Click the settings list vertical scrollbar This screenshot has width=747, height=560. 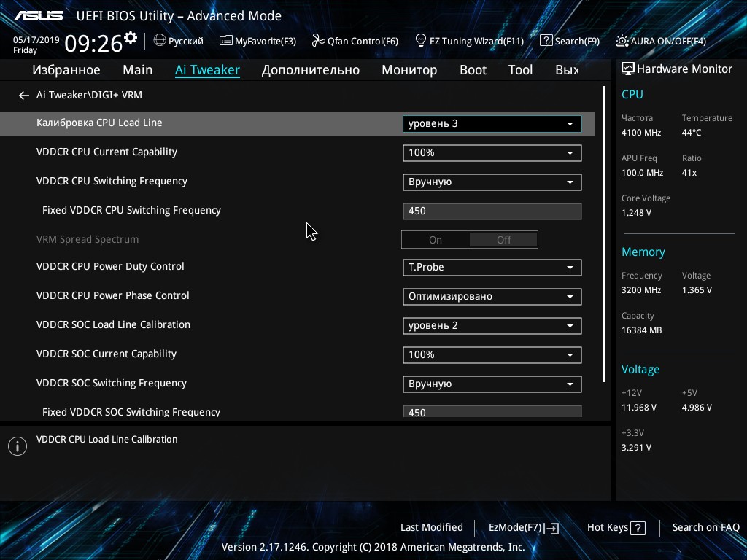(604, 234)
